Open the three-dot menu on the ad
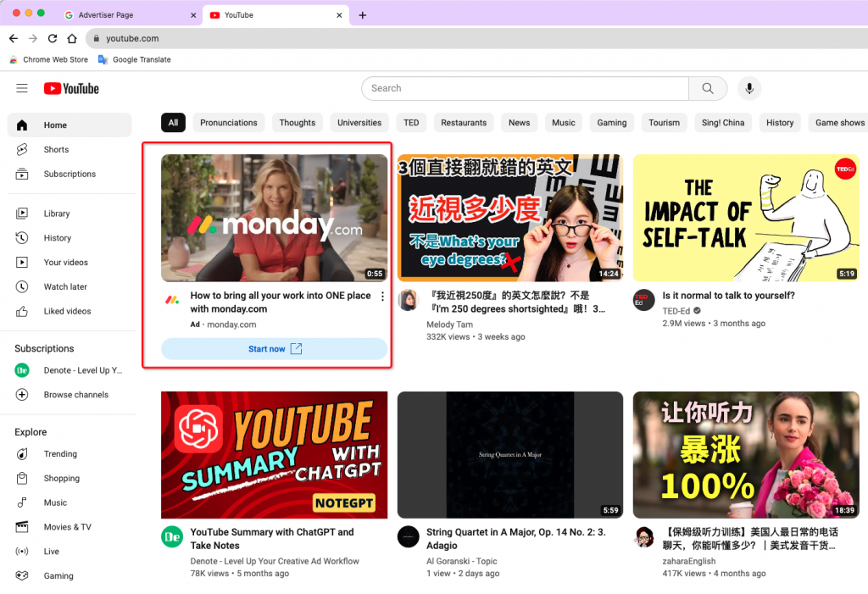Image resolution: width=868 pixels, height=594 pixels. pos(382,296)
